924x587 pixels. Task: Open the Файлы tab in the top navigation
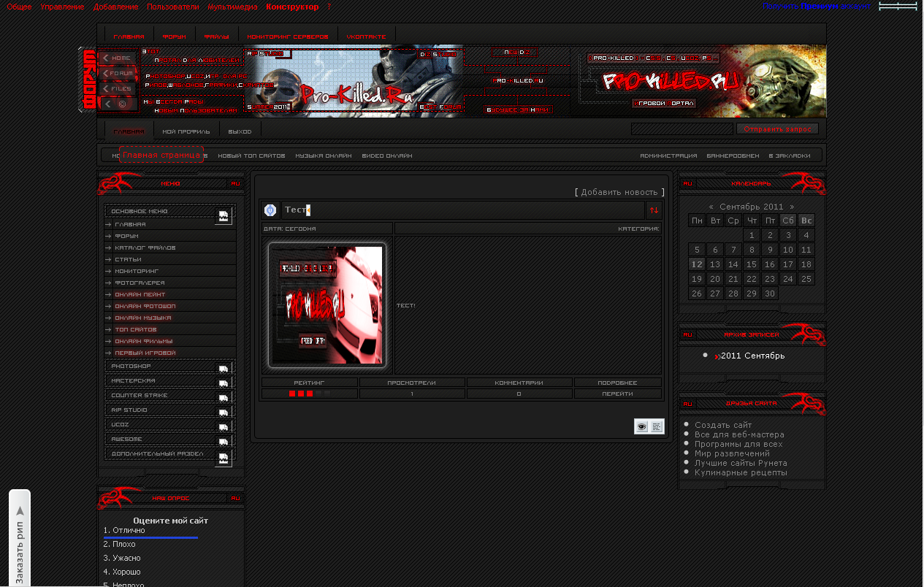[x=216, y=37]
